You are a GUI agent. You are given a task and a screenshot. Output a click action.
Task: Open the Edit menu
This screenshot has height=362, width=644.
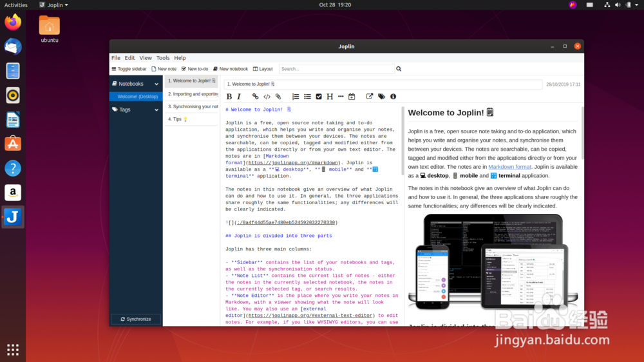[x=130, y=58]
